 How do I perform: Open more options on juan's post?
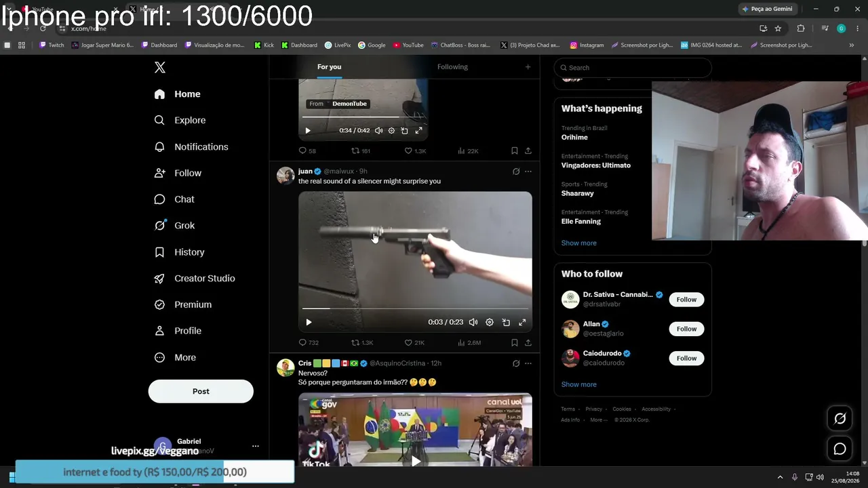point(528,171)
